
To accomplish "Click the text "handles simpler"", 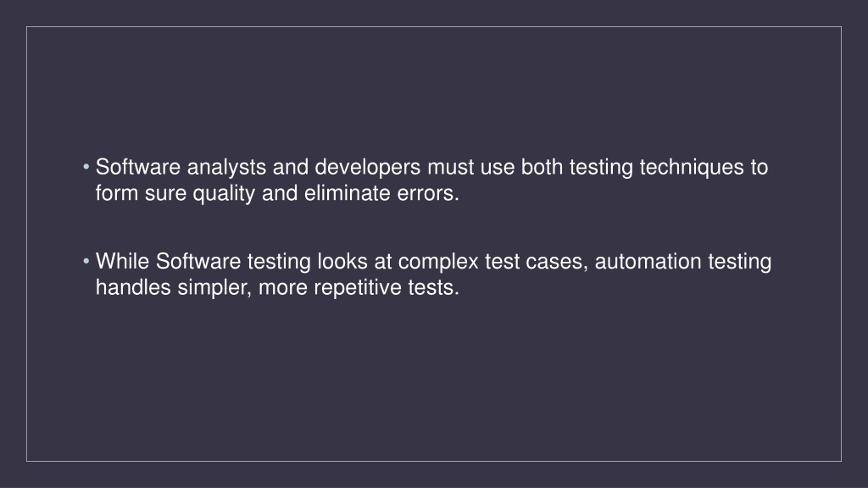I will click(170, 288).
